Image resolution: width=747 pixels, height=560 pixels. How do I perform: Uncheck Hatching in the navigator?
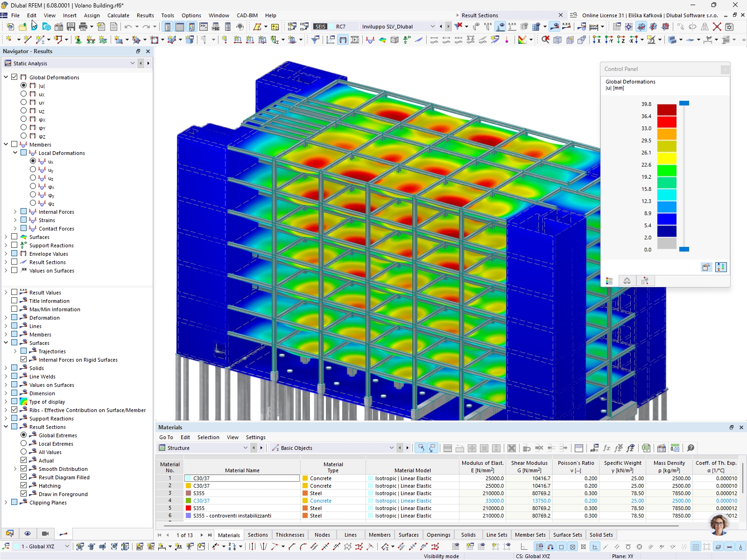23,485
